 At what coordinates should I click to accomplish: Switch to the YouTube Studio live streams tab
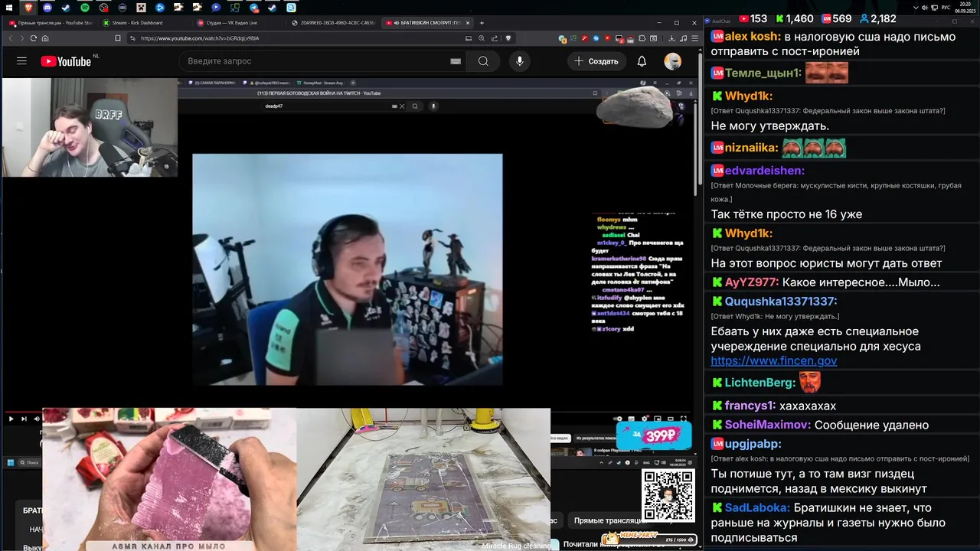tap(51, 23)
